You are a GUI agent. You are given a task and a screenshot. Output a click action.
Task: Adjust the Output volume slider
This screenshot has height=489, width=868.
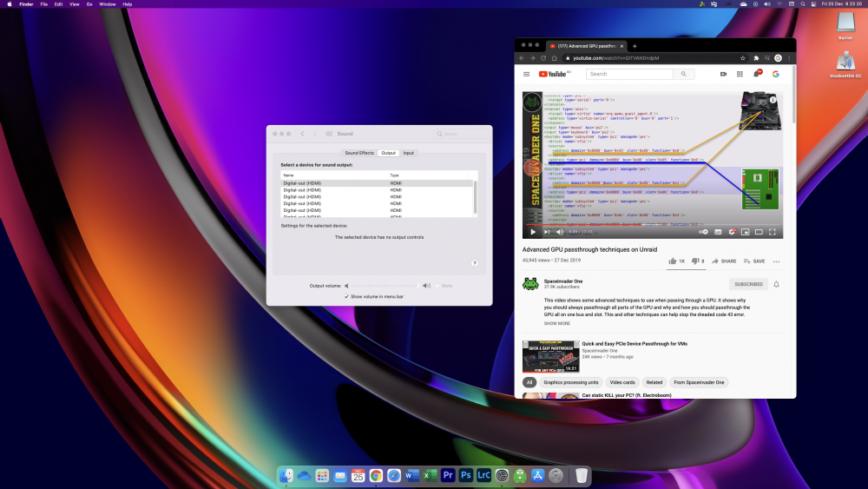pyautogui.click(x=386, y=286)
